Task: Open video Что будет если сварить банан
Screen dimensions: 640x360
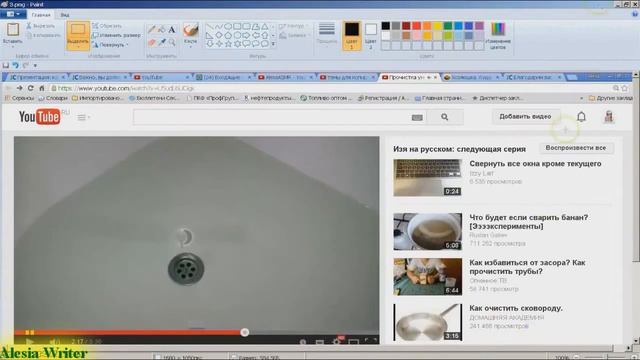Action: 529,222
